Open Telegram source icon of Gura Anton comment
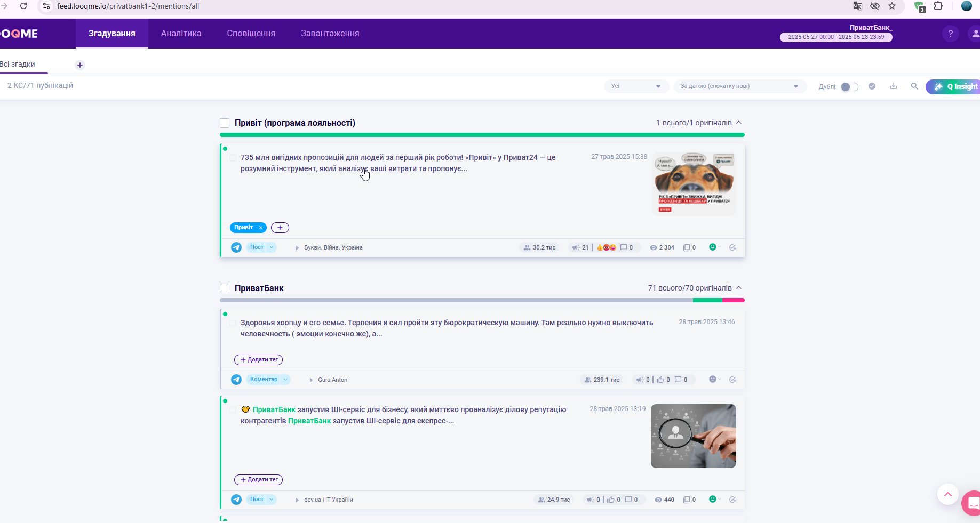The image size is (980, 523). [236, 380]
